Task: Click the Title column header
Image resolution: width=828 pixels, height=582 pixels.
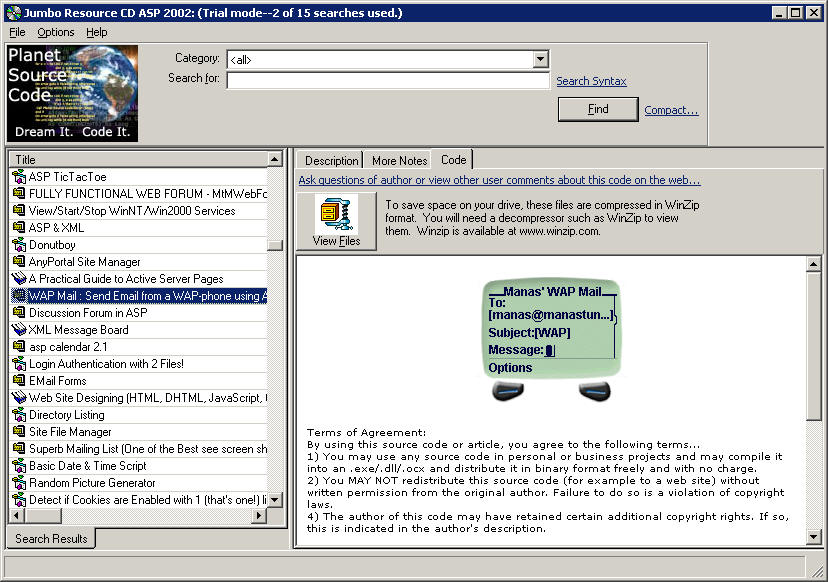Action: click(x=139, y=159)
